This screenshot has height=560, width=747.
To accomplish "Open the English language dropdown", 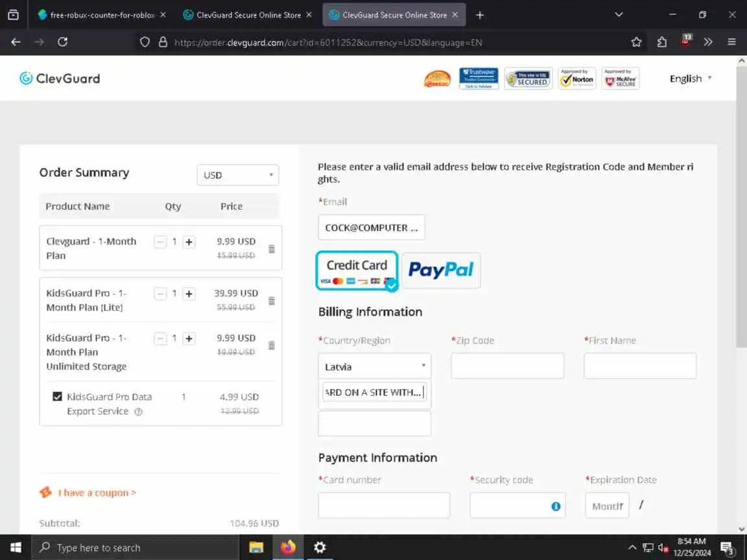I will click(x=691, y=78).
